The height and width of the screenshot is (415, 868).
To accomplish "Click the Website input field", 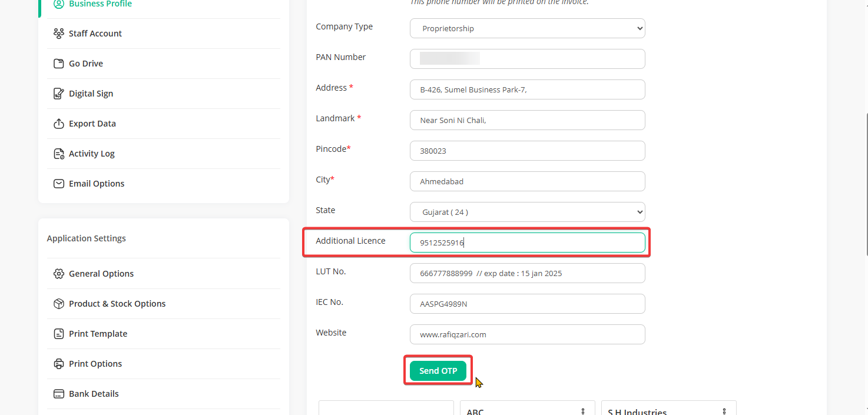I will [x=527, y=334].
